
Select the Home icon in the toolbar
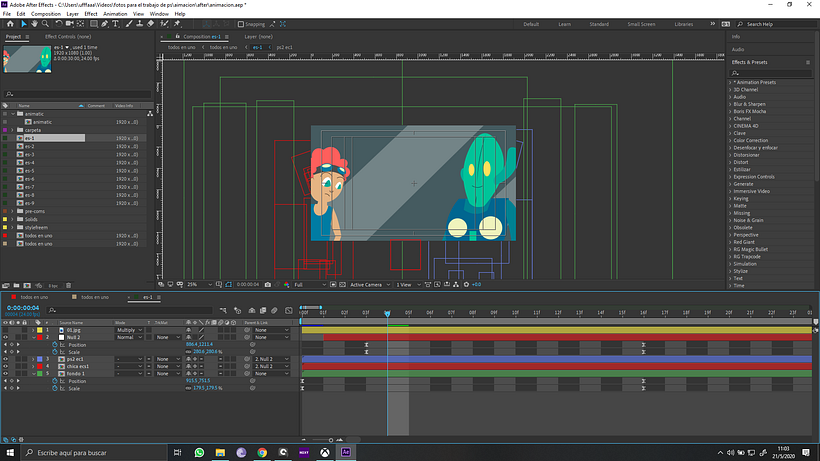[x=10, y=24]
